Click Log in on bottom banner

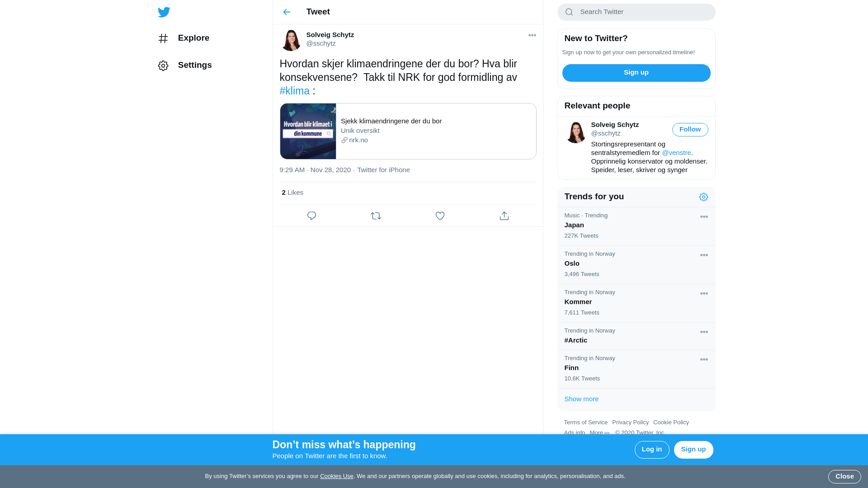click(x=652, y=450)
